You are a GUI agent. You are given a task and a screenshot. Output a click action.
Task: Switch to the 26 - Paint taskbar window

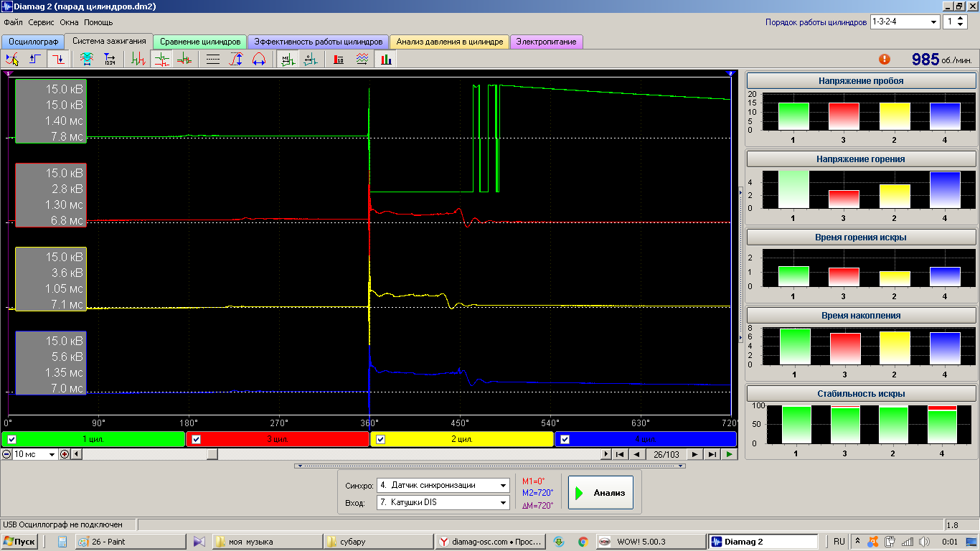[129, 542]
